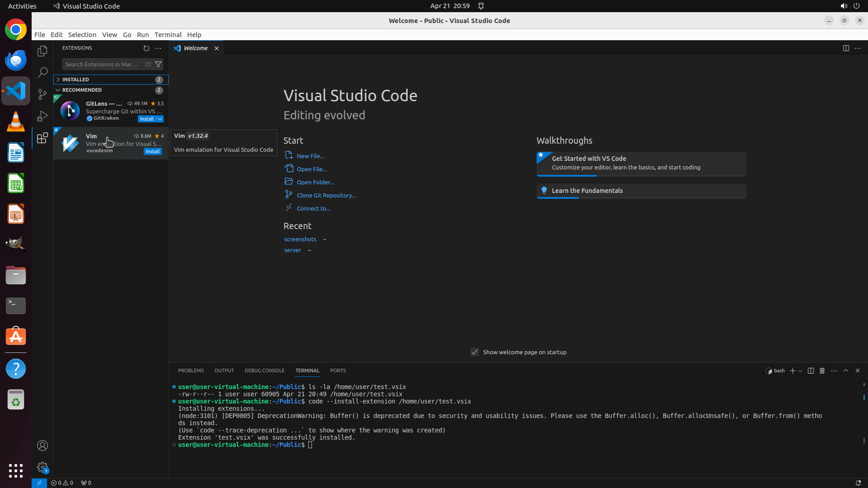Open Run and Debug view icon
Viewport: 868px width, 488px height.
click(x=42, y=116)
